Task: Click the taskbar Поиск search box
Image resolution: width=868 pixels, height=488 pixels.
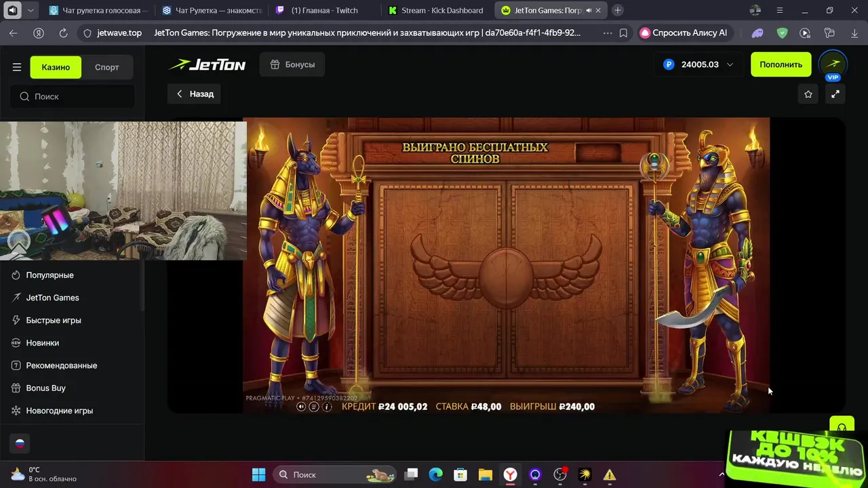Action: (336, 474)
